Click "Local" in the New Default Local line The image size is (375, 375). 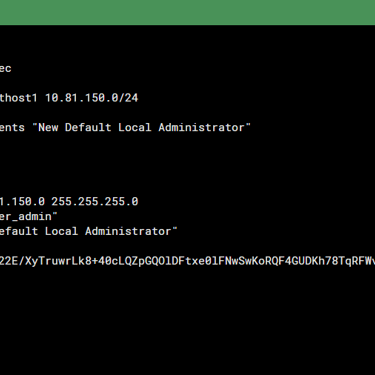(x=135, y=127)
